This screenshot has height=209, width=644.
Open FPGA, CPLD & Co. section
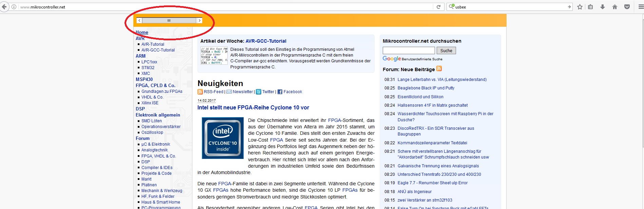pyautogui.click(x=155, y=85)
